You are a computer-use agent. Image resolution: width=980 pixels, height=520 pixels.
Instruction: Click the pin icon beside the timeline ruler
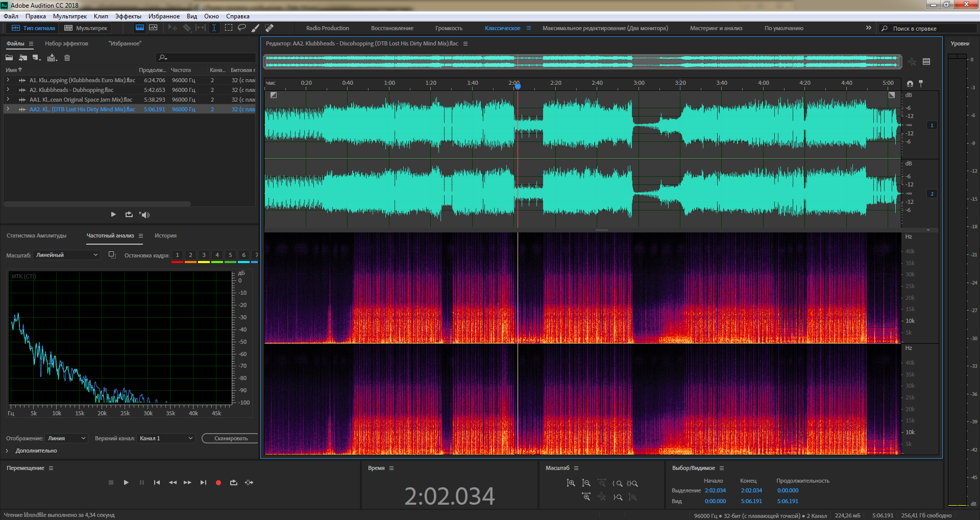click(x=921, y=83)
